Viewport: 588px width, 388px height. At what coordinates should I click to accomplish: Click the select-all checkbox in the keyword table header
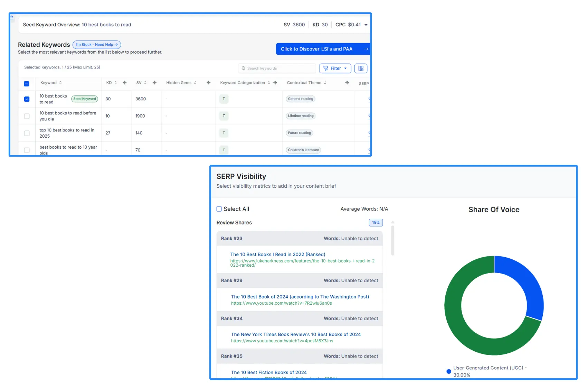click(x=27, y=83)
